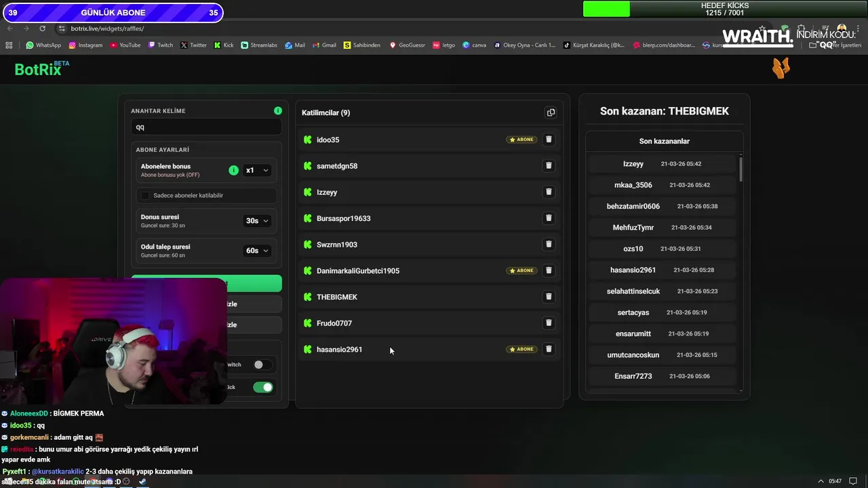
Task: Open the Streamlabs bookmark
Action: pyautogui.click(x=259, y=45)
